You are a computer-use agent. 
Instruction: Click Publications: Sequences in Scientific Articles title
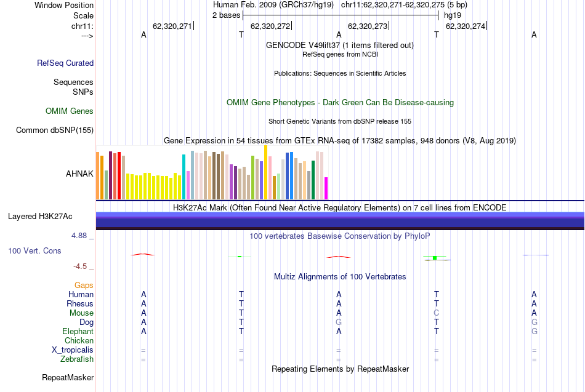tap(340, 73)
